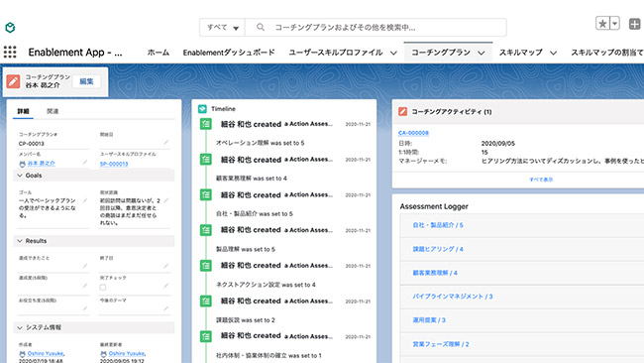644x363 pixels.
Task: Open the member name link 谷本
Action: (x=41, y=164)
